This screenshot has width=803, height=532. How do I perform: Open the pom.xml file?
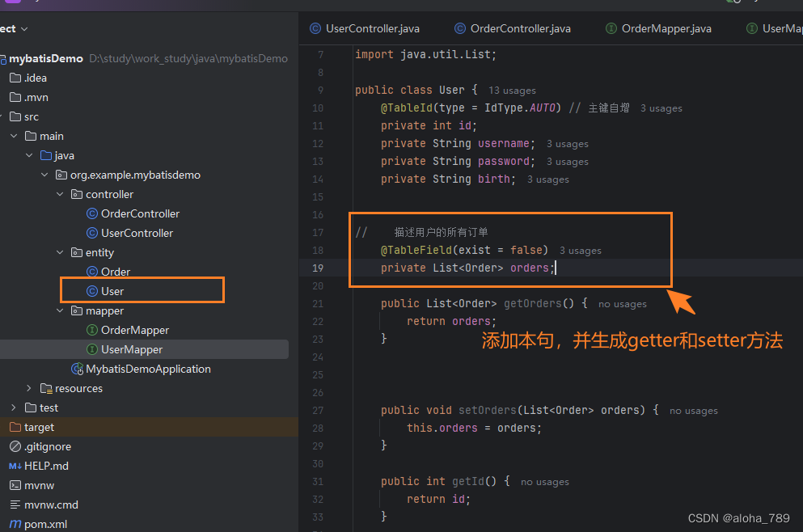click(x=45, y=525)
